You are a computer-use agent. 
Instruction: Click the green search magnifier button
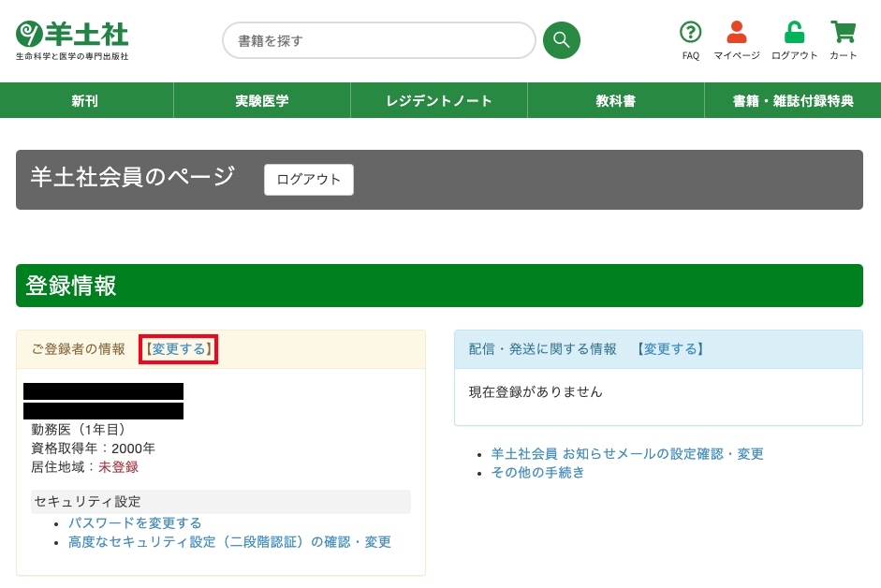click(x=562, y=40)
